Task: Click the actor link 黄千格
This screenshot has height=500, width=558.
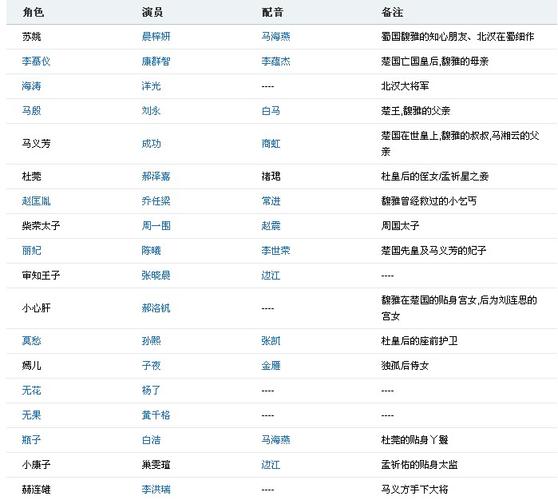Action: point(156,415)
